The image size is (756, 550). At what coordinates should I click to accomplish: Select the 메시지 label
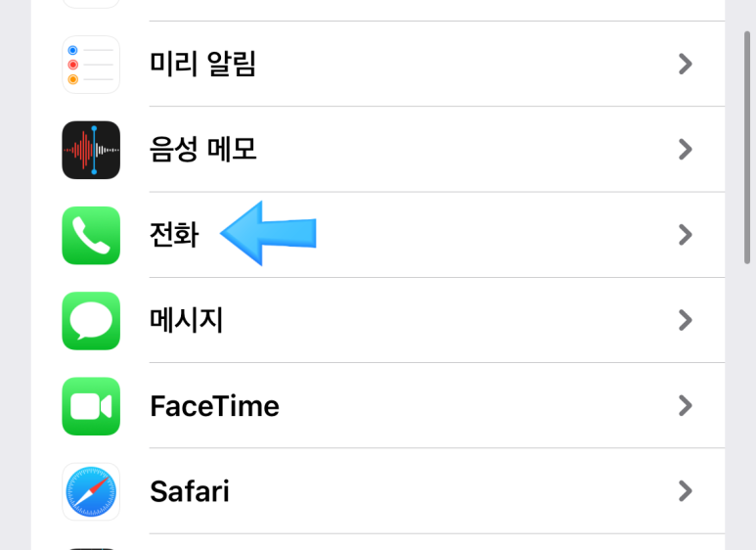click(186, 320)
